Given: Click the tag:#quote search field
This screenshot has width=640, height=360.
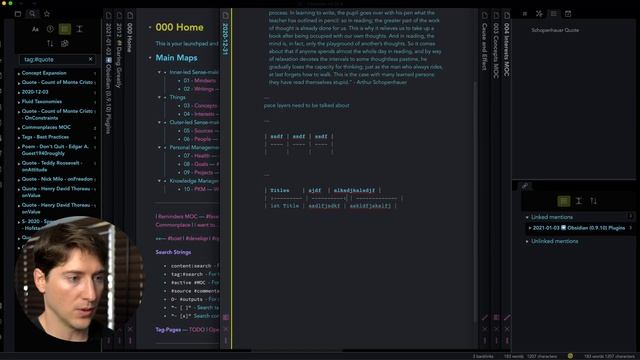Looking at the screenshot, I should click(57, 59).
